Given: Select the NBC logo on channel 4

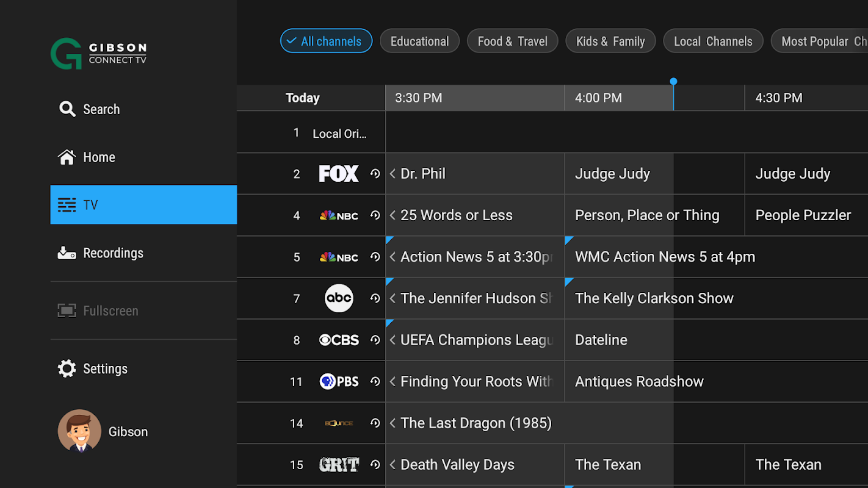Looking at the screenshot, I should 339,215.
